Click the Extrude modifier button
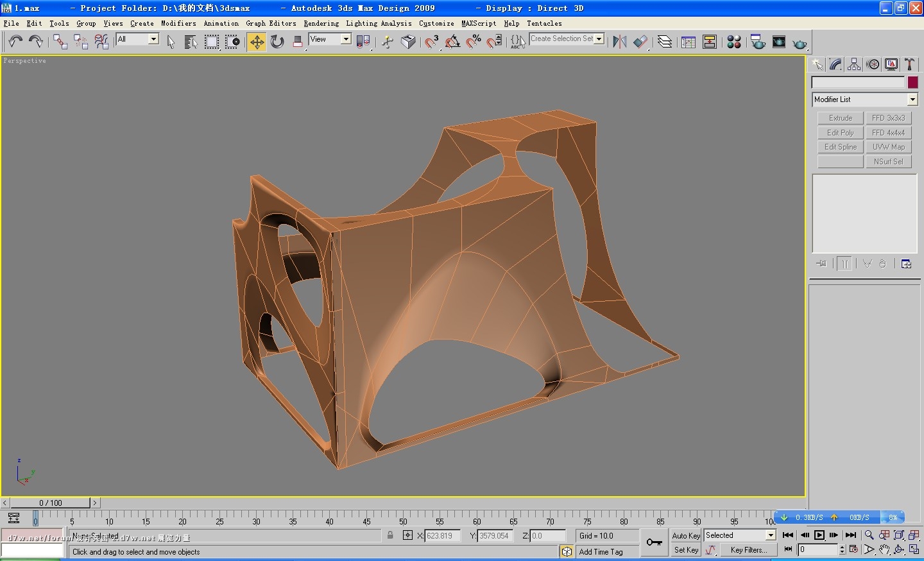The image size is (924, 561). pyautogui.click(x=841, y=118)
